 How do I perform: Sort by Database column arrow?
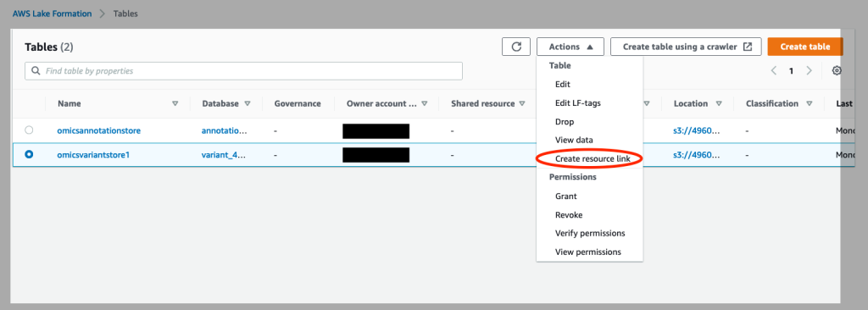click(248, 103)
